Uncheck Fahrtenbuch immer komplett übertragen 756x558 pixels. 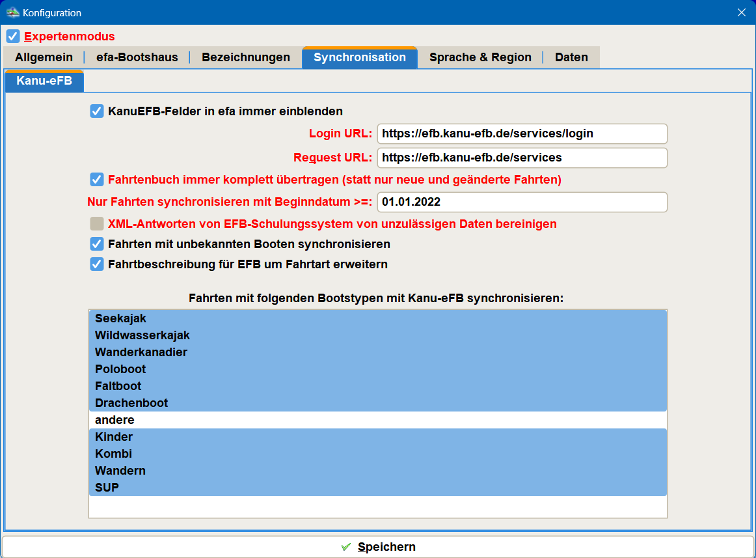pos(97,179)
